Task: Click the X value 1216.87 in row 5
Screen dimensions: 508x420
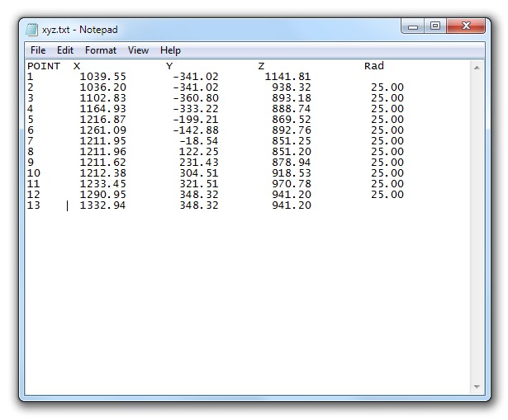Action: click(102, 120)
